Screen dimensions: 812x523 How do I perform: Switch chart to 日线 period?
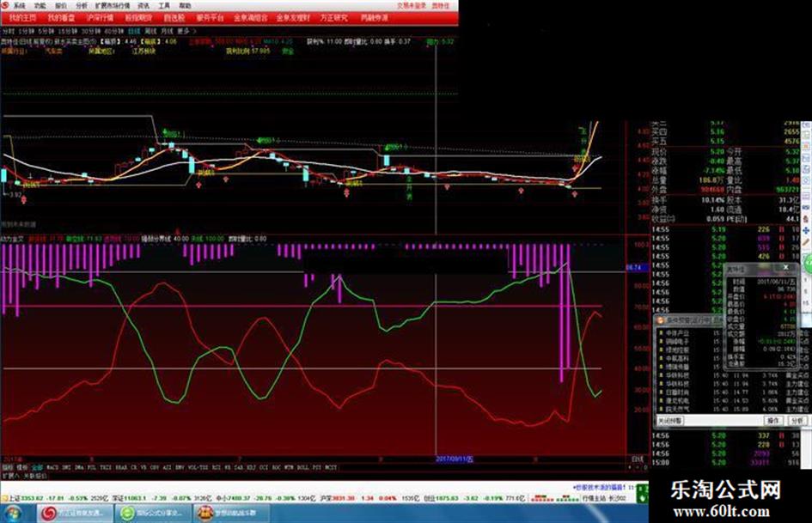pos(134,31)
